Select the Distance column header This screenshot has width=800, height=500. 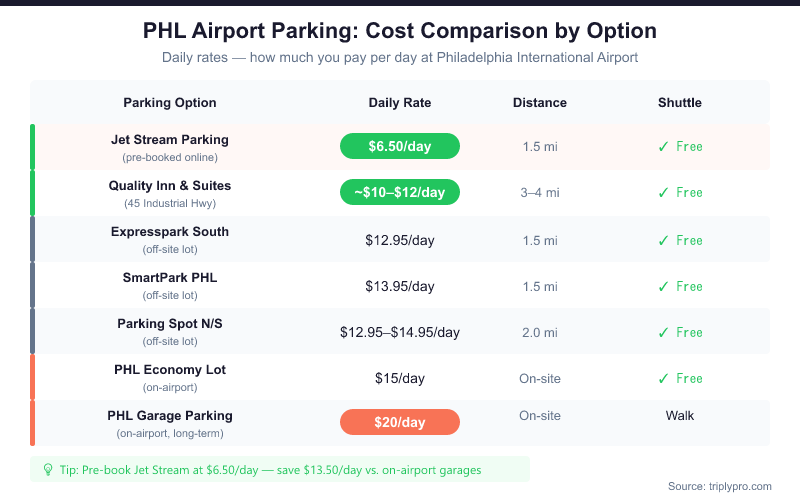pos(540,103)
